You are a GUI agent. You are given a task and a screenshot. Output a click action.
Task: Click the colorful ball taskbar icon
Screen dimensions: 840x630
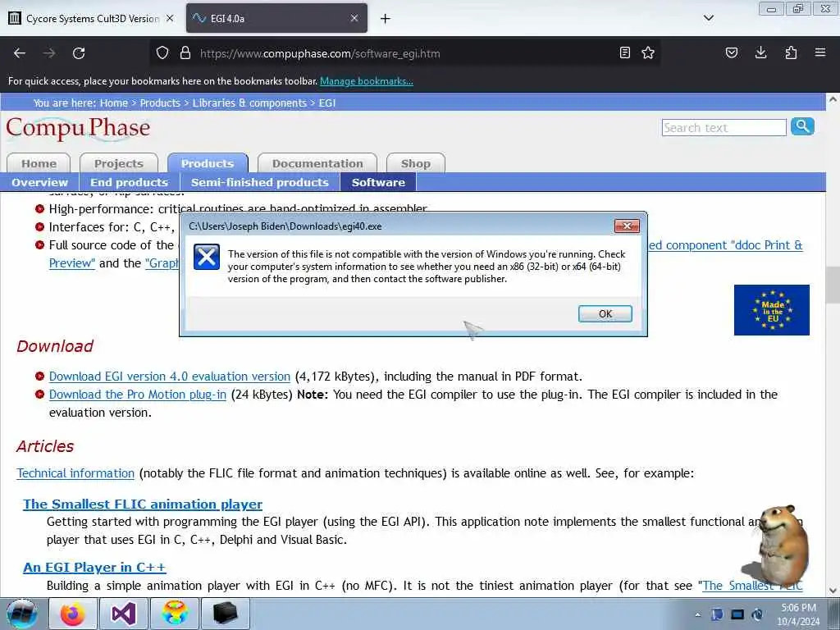coord(175,614)
